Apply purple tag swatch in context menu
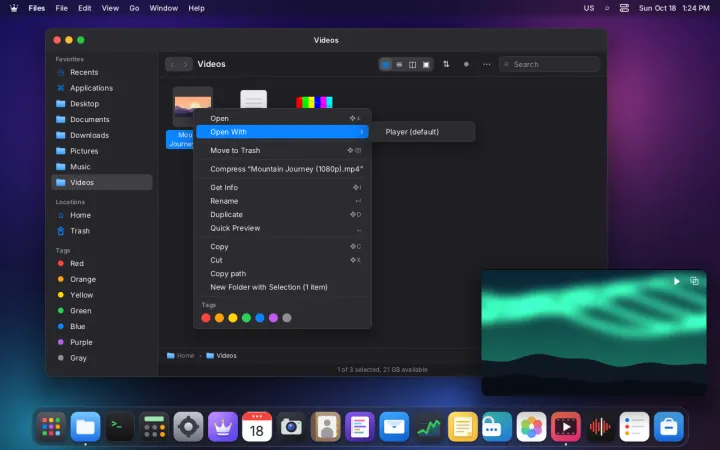 (x=273, y=318)
